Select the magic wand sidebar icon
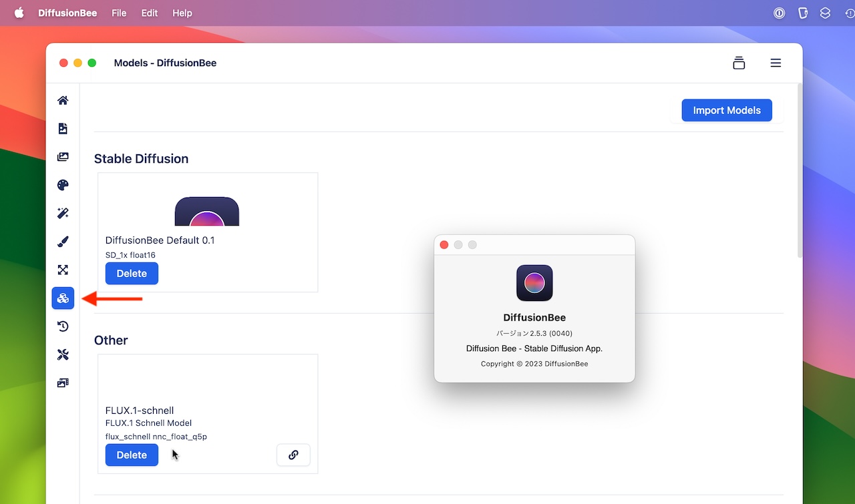The image size is (855, 504). [63, 214]
